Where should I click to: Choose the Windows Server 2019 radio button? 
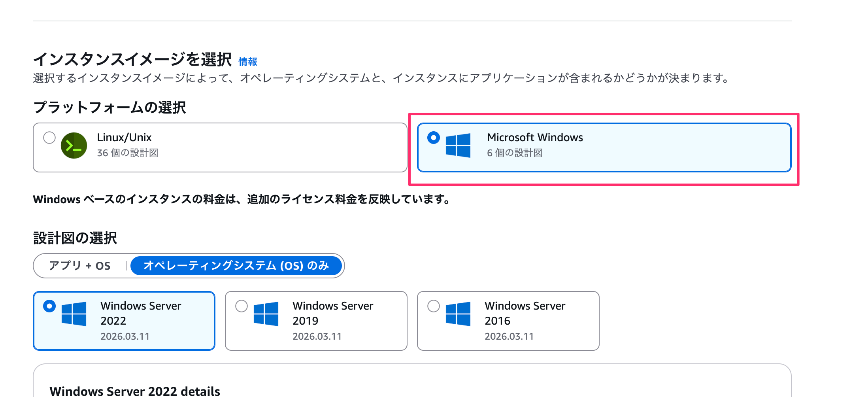[x=242, y=306]
